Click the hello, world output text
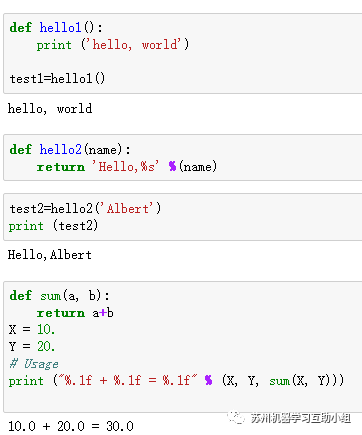The height and width of the screenshot is (435, 362). pyautogui.click(x=50, y=109)
